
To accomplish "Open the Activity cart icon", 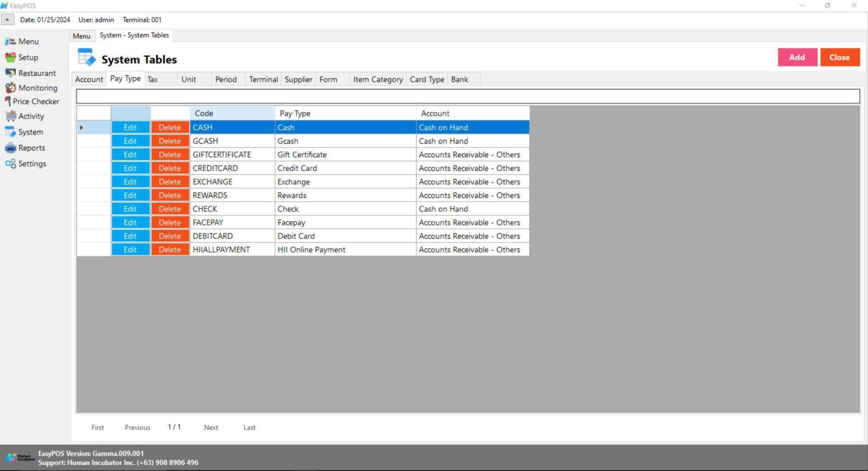I will coord(10,116).
